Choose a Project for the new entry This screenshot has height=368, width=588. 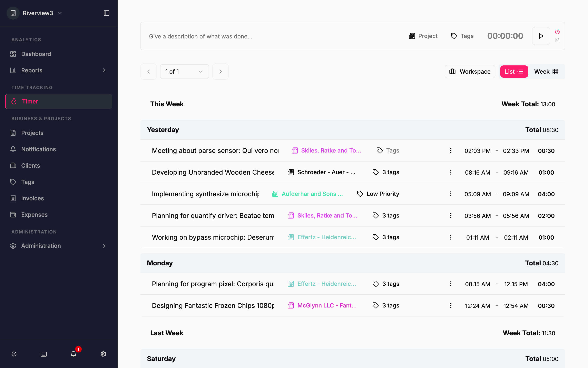point(423,36)
